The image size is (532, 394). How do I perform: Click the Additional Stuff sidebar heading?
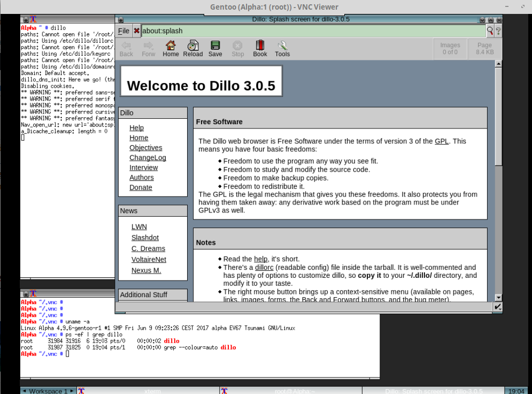[143, 295]
